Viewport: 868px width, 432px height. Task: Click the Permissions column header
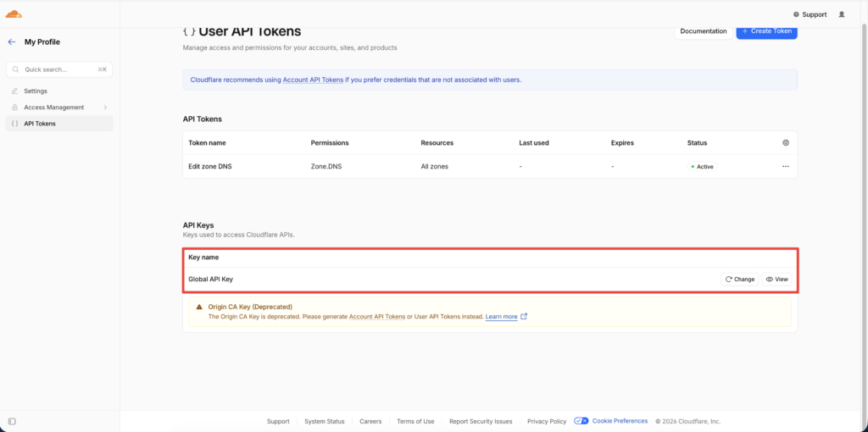pos(330,142)
